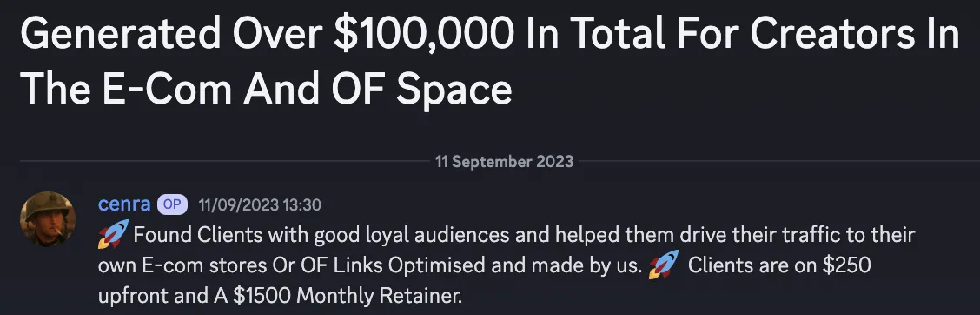Click the '$250' amount in the message
980x315 pixels.
click(846, 265)
